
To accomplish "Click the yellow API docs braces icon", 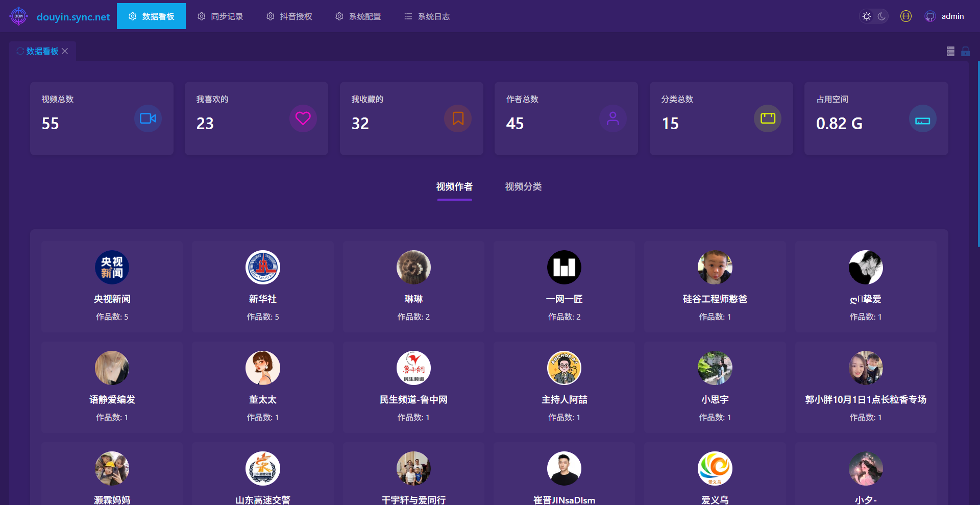I will 905,16.
